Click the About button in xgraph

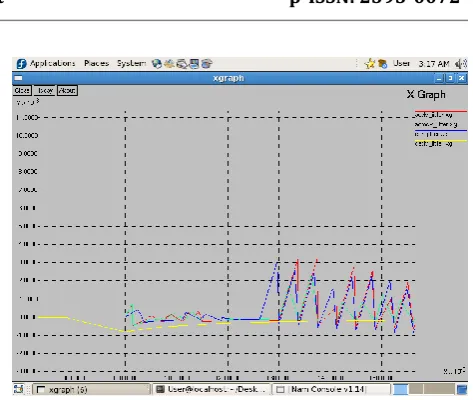tap(67, 90)
